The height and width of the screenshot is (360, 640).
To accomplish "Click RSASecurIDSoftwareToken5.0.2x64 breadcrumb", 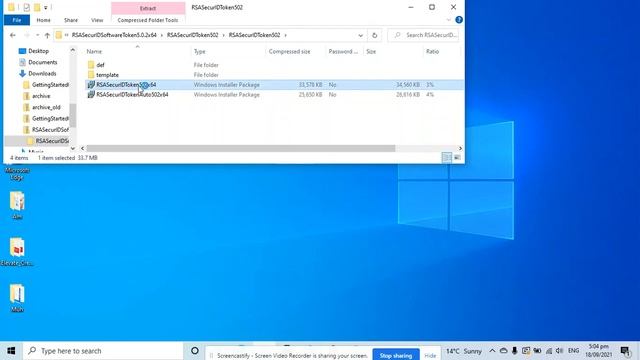I will tap(114, 35).
